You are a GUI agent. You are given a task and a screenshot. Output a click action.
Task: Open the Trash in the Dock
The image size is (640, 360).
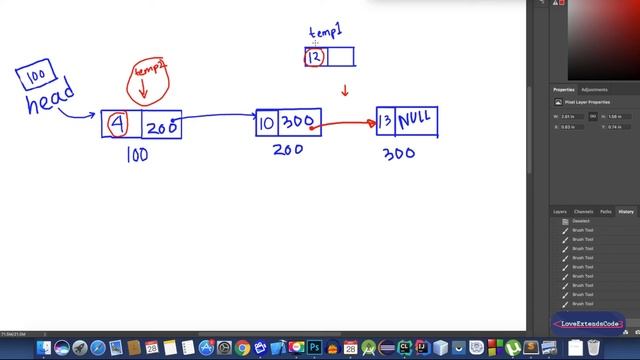(x=593, y=348)
